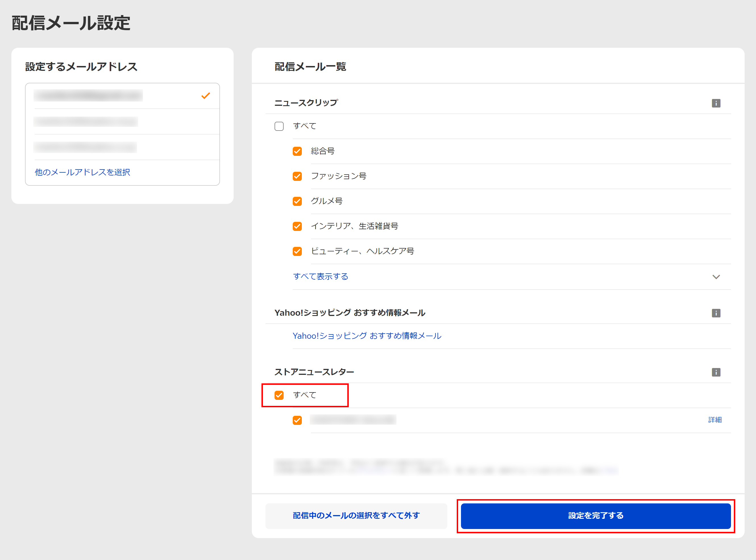756x560 pixels.
Task: Uncheck the blurred store newsletter checkbox
Action: [x=297, y=420]
